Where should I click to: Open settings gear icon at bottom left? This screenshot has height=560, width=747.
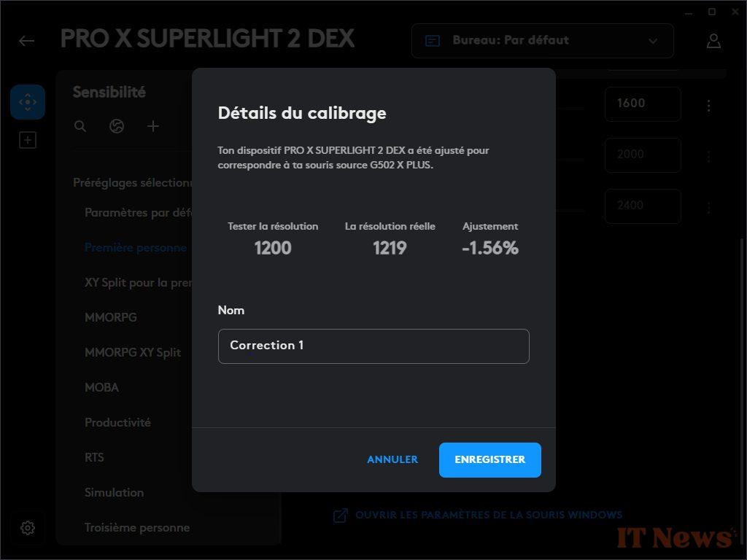[x=28, y=528]
